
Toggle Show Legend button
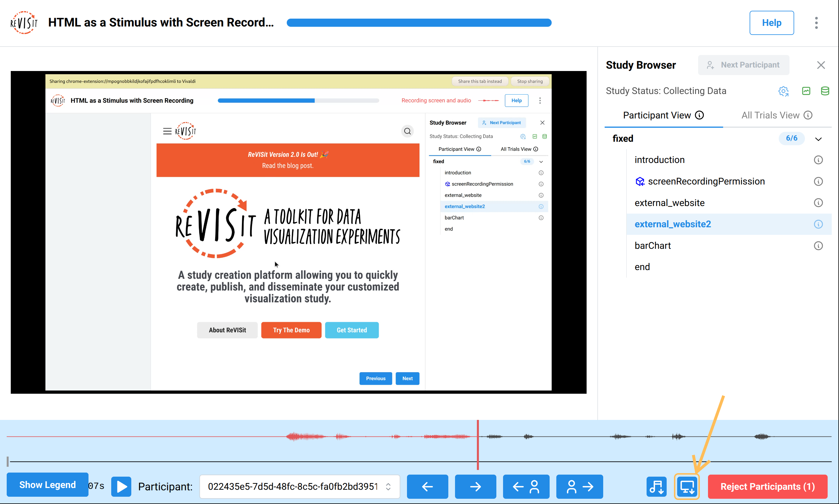coord(47,485)
